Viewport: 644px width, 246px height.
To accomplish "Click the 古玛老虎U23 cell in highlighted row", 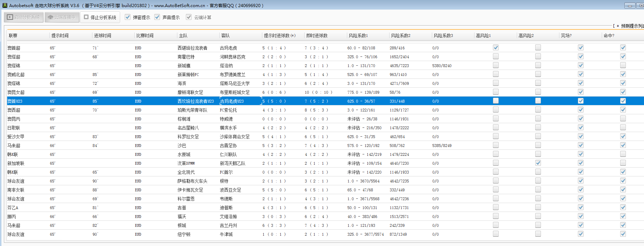I will 232,101.
